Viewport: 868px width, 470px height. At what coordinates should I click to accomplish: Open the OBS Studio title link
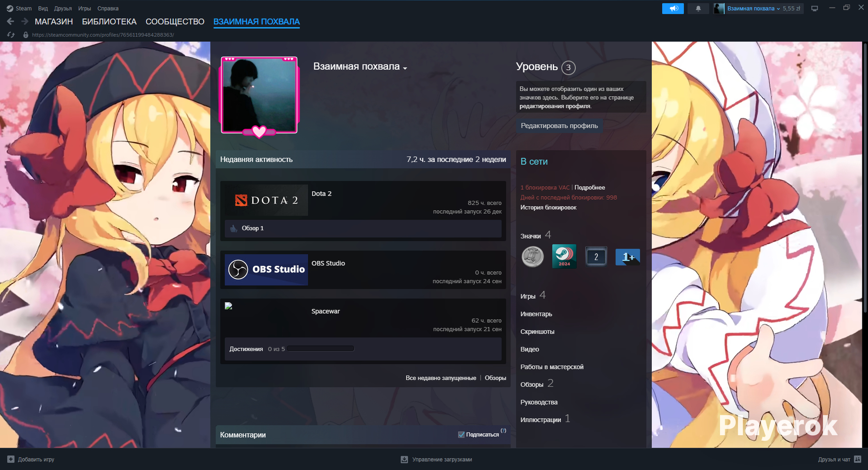tap(328, 263)
